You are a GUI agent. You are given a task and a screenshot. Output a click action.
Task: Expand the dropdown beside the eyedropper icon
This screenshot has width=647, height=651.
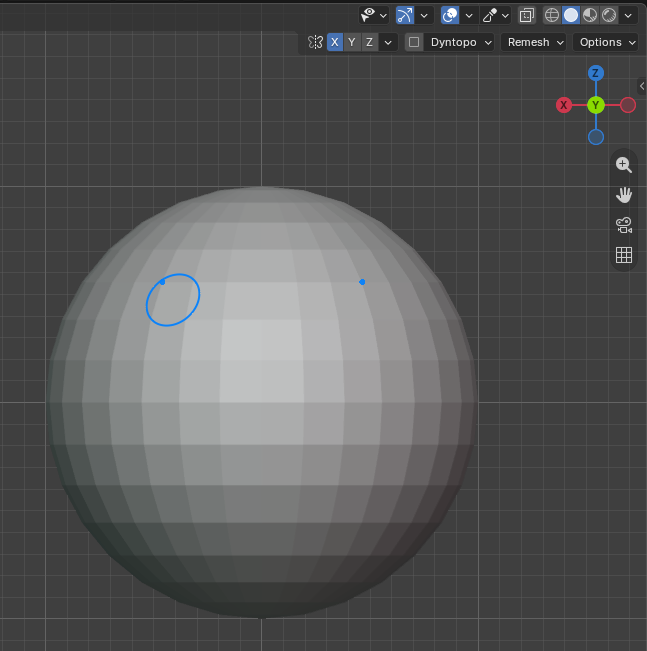click(x=505, y=16)
